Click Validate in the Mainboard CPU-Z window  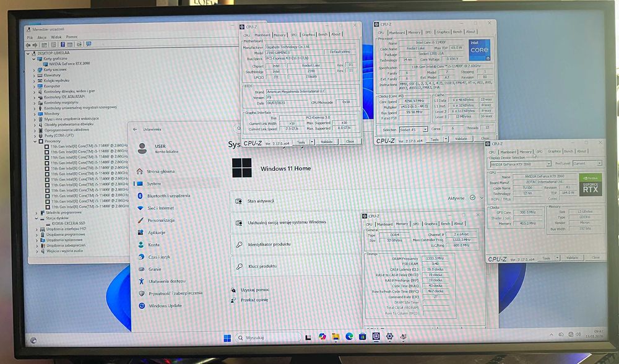(327, 142)
